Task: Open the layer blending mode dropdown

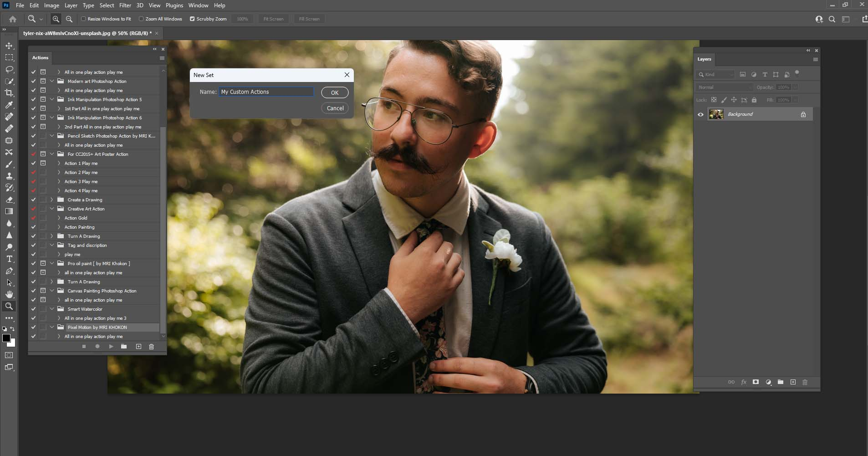Action: click(x=724, y=87)
